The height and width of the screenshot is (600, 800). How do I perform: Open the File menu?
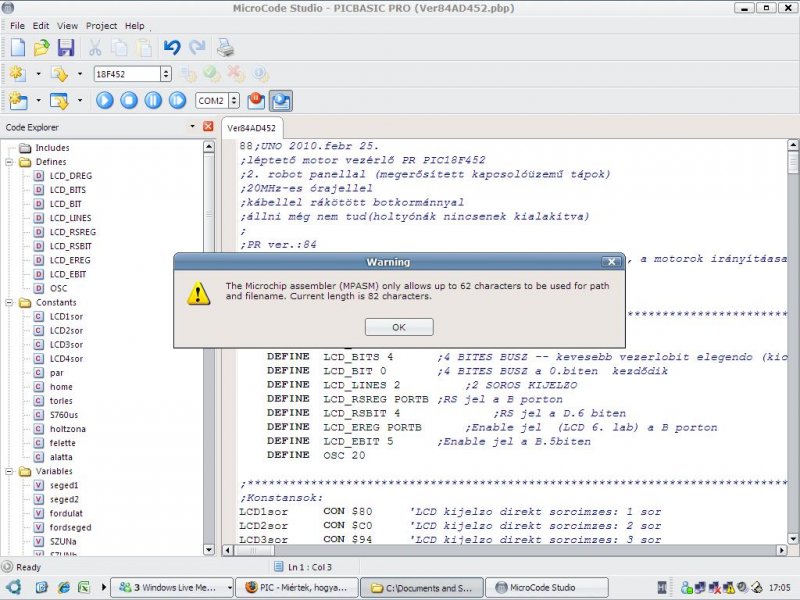tap(17, 26)
